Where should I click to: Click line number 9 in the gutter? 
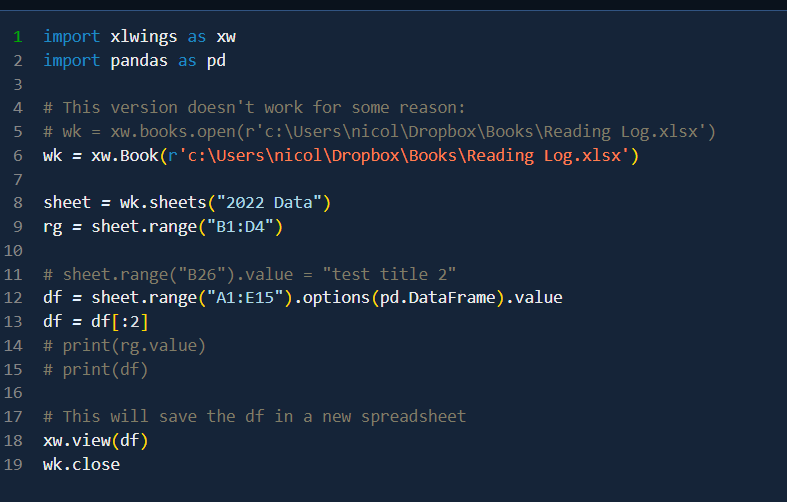point(18,227)
